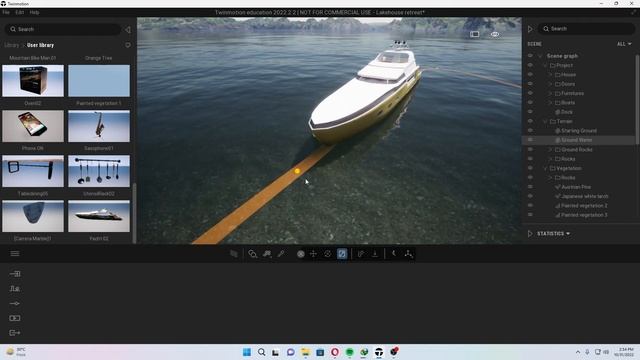
Task: Select Austrian Pine in scene graph
Action: (x=576, y=187)
